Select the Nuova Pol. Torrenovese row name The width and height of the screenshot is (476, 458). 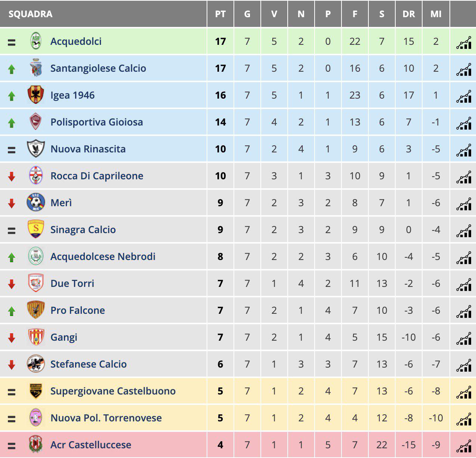click(106, 418)
